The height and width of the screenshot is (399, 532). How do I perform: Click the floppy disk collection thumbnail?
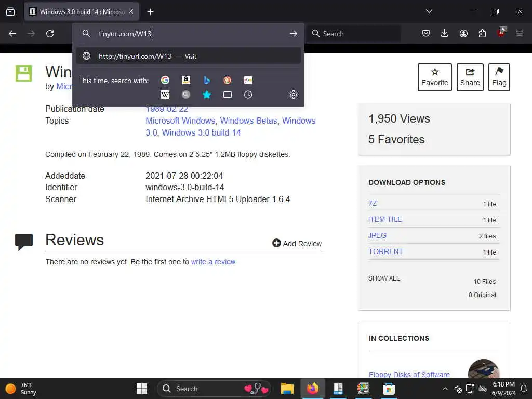point(484,369)
